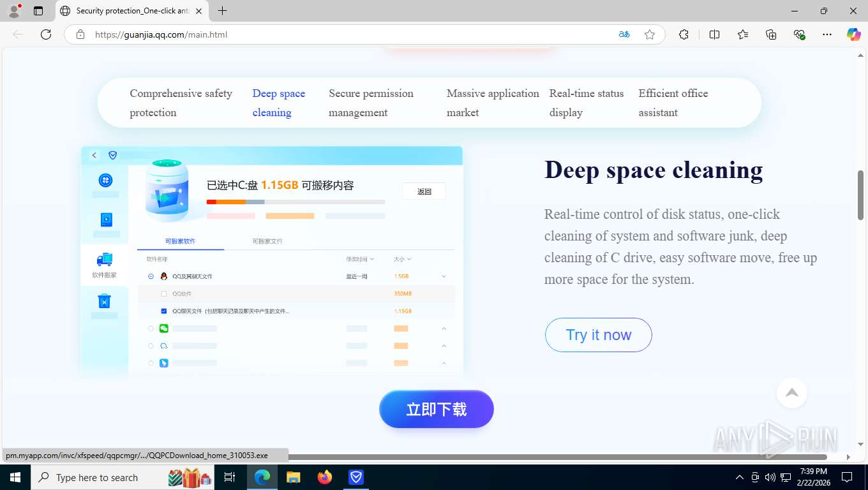Check the QQ软件 checkbox
Viewport: 868px width, 490px height.
point(164,293)
